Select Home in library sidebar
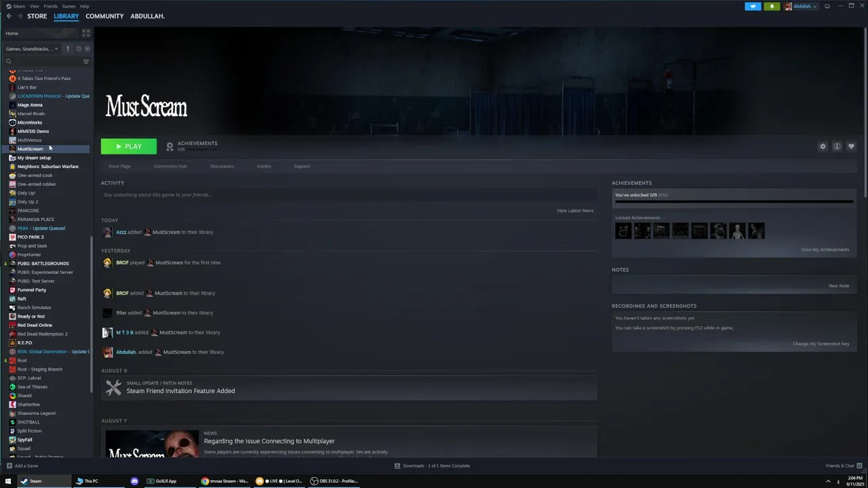868x488 pixels. (x=12, y=33)
